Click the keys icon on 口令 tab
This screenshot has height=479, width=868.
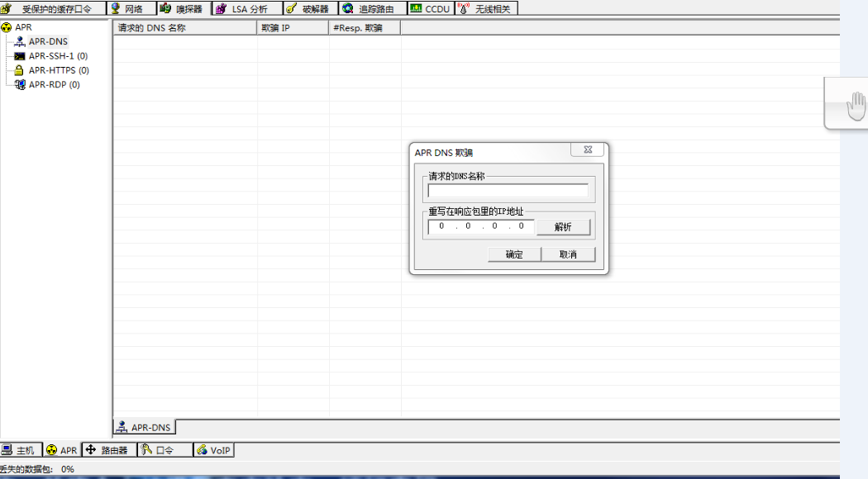[x=146, y=450]
